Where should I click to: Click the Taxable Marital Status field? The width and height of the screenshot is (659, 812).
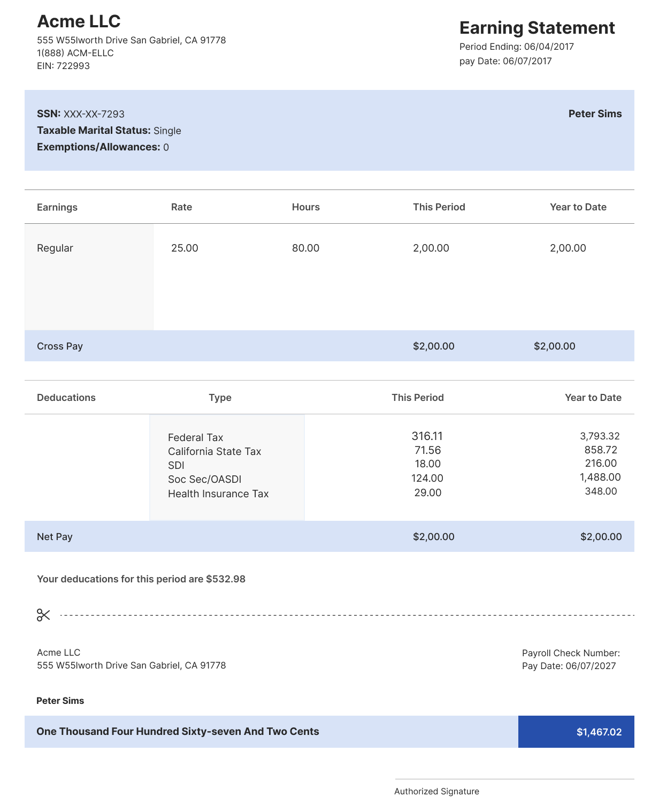(109, 131)
